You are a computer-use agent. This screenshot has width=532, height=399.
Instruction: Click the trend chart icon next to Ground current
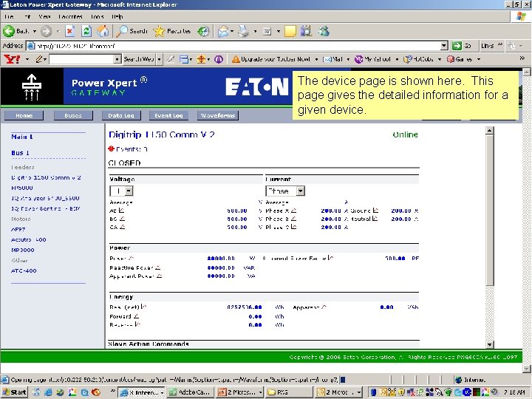pyautogui.click(x=375, y=211)
